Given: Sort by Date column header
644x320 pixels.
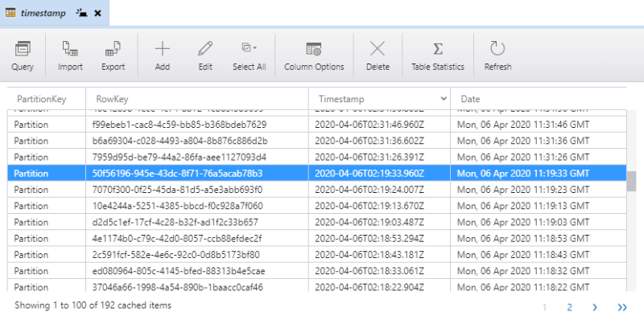Looking at the screenshot, I should [539, 99].
